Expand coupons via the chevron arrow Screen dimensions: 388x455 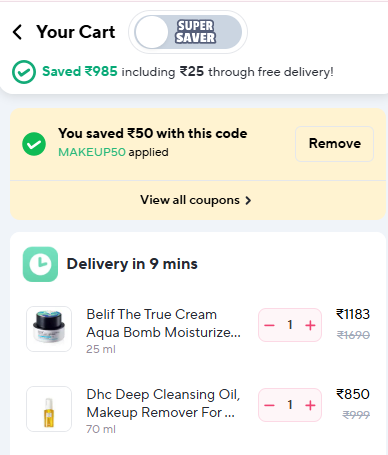(x=248, y=200)
